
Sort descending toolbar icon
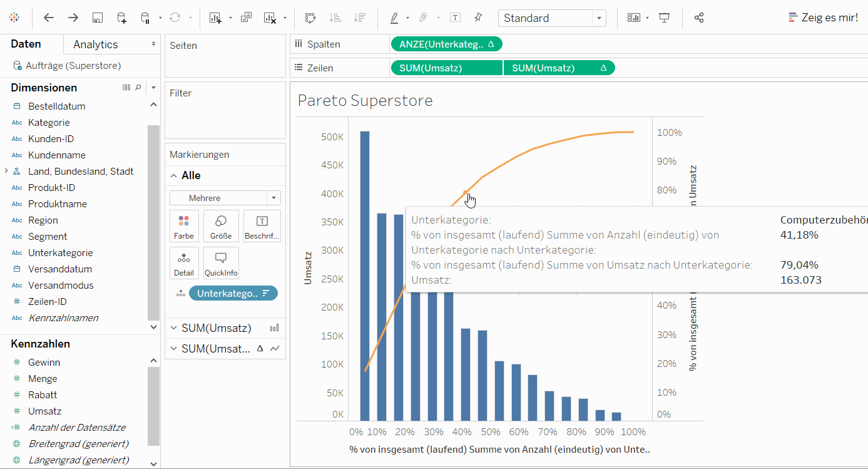pyautogui.click(x=359, y=18)
